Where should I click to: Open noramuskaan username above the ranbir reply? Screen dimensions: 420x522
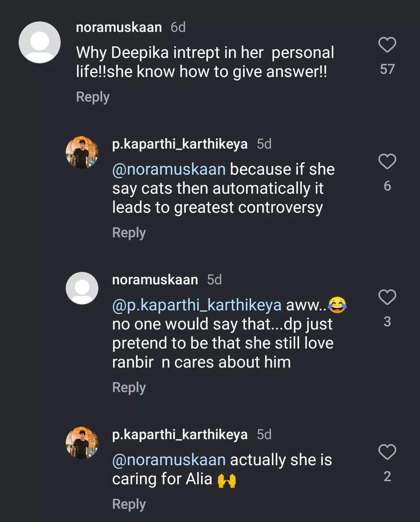[155, 280]
